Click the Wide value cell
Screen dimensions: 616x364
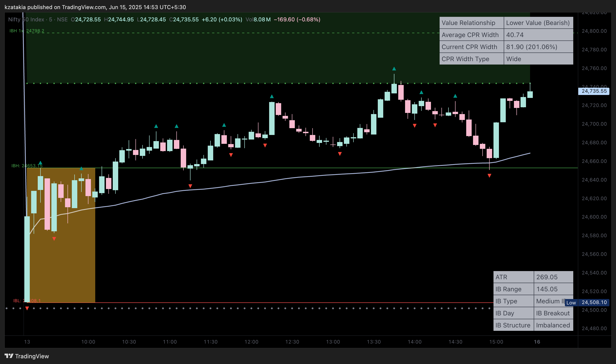[538, 59]
